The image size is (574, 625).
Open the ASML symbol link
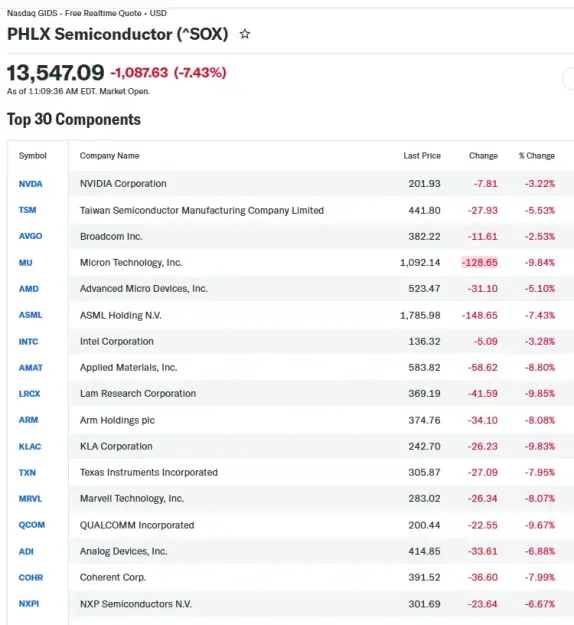pos(30,315)
